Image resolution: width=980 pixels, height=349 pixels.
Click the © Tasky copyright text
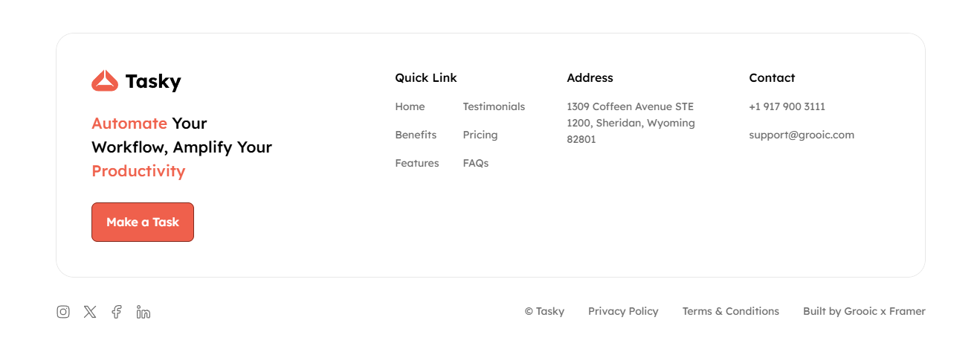point(544,311)
